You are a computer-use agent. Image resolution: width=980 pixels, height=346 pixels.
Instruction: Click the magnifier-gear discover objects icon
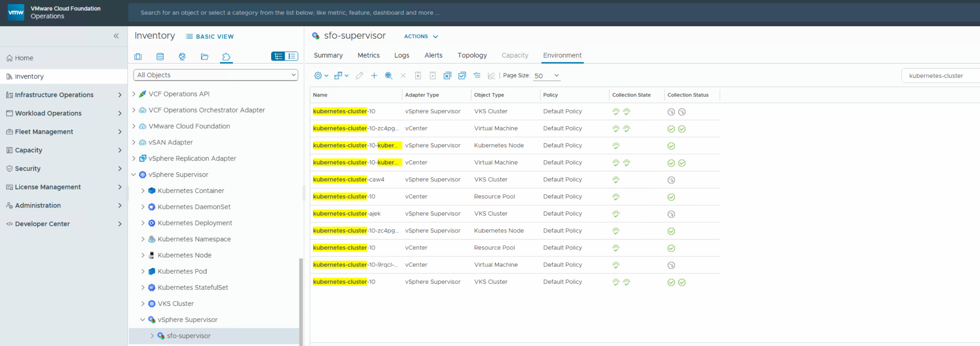coord(389,76)
